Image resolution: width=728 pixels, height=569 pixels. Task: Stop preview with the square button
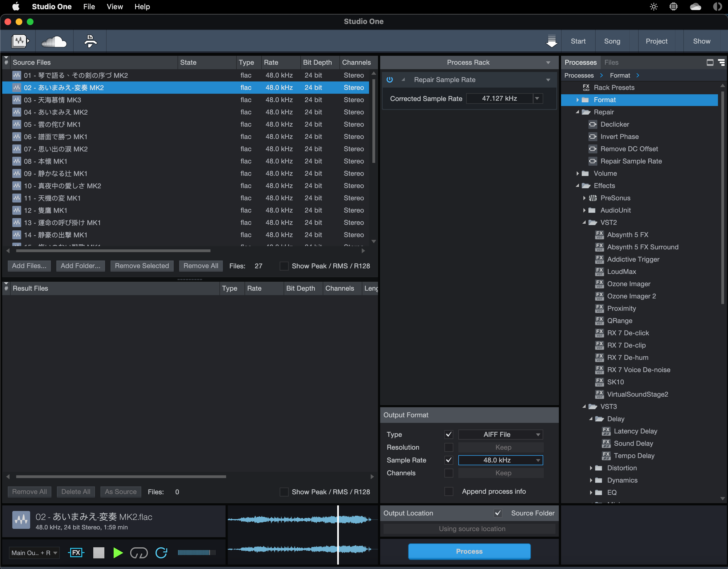tap(98, 553)
